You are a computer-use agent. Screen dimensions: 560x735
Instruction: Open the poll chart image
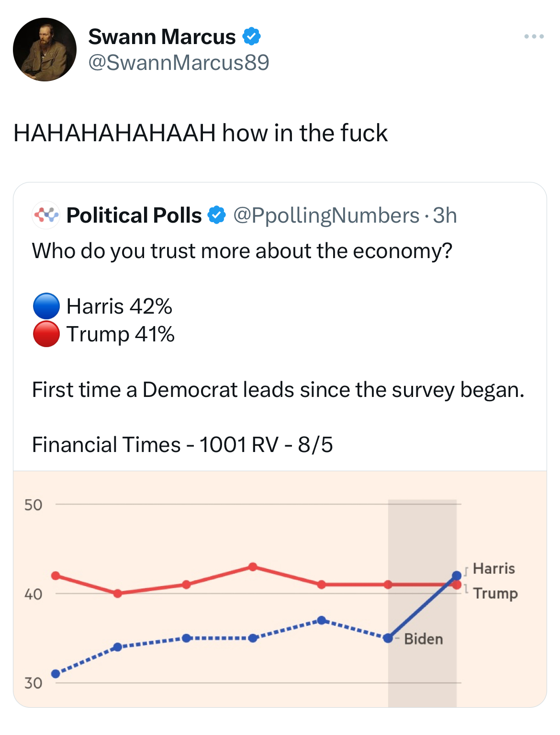point(280,589)
